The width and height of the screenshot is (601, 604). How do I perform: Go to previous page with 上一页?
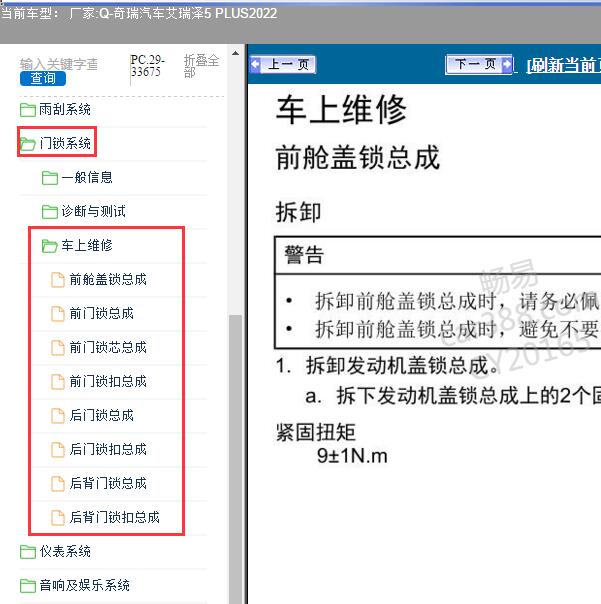282,64
